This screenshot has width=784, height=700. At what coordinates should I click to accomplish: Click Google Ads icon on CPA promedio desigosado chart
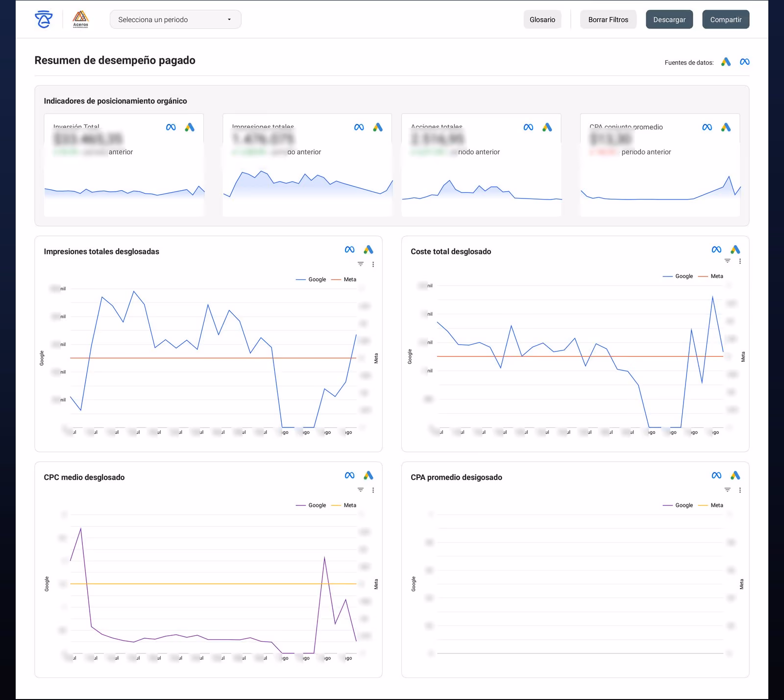click(735, 475)
